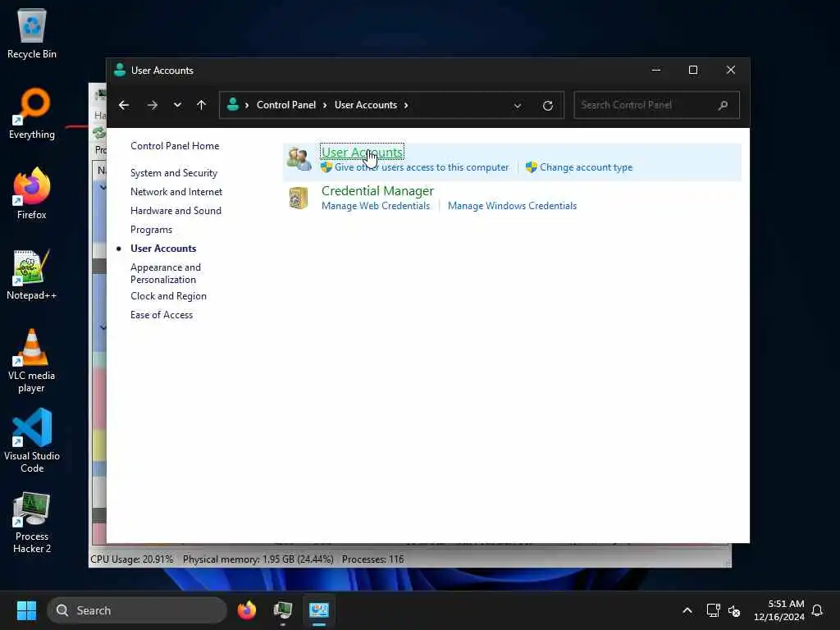The image size is (840, 630).
Task: Open Clock and Region category
Action: 168,296
